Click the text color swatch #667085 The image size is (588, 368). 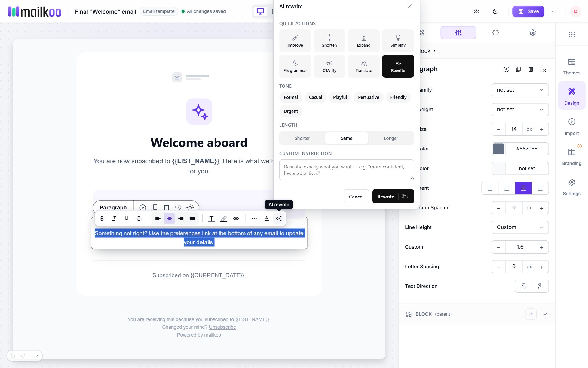[498, 149]
